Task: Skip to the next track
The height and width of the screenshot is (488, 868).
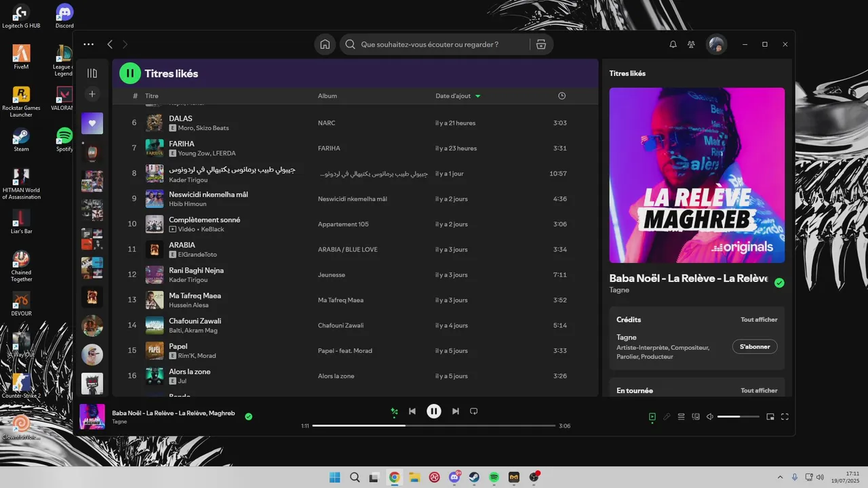Action: pyautogui.click(x=456, y=411)
